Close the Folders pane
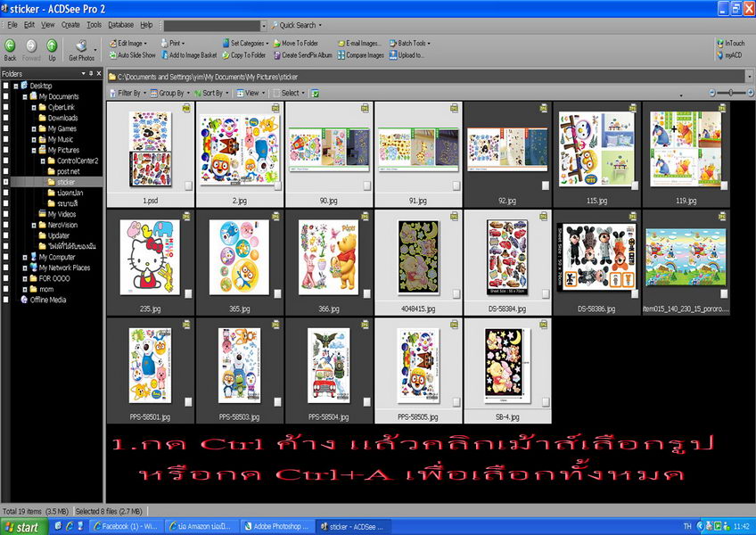The width and height of the screenshot is (756, 535). [x=99, y=73]
